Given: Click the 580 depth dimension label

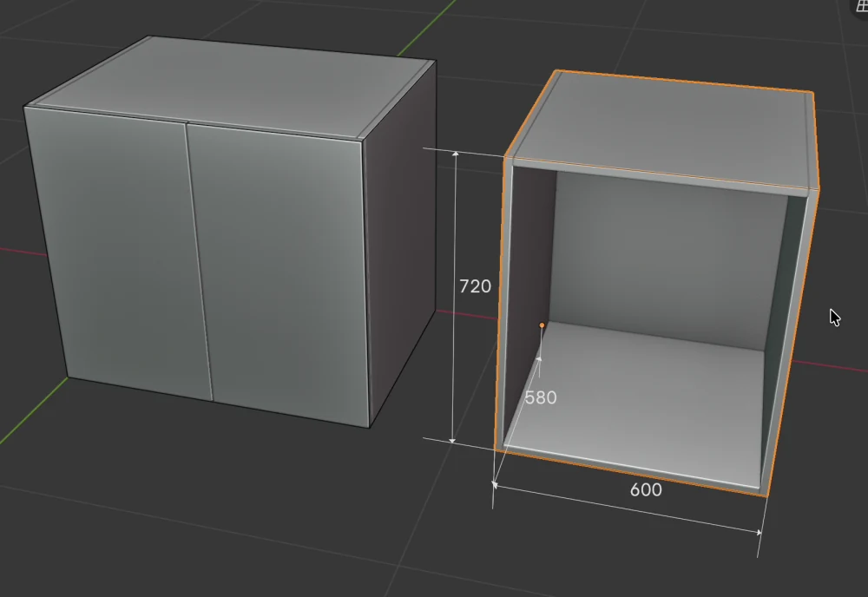Looking at the screenshot, I should 540,397.
